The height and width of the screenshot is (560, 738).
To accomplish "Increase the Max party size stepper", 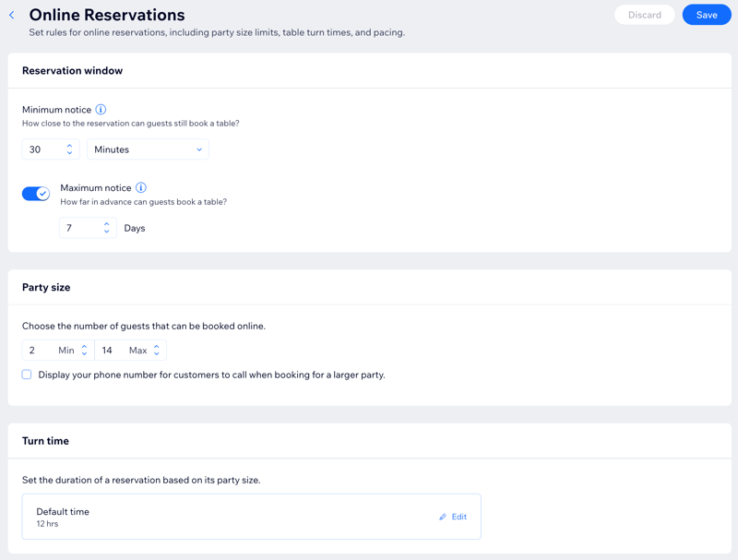I will pos(157,347).
